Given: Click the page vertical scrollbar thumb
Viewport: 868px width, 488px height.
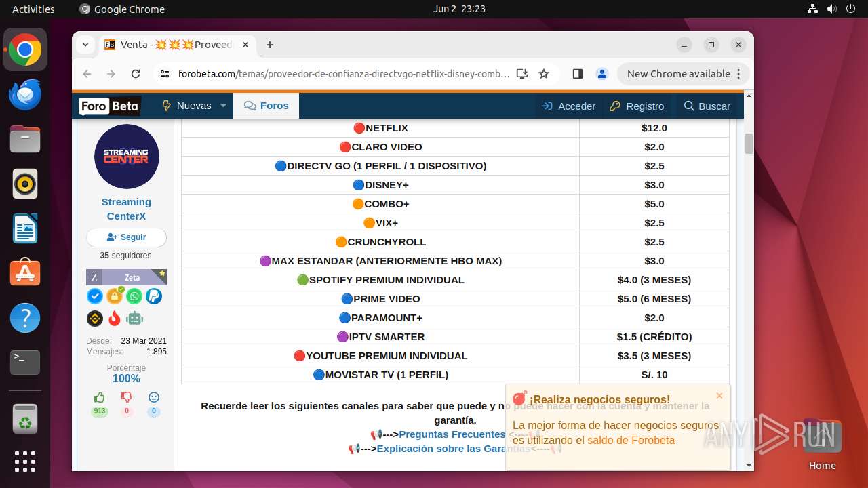Looking at the screenshot, I should coord(749,143).
